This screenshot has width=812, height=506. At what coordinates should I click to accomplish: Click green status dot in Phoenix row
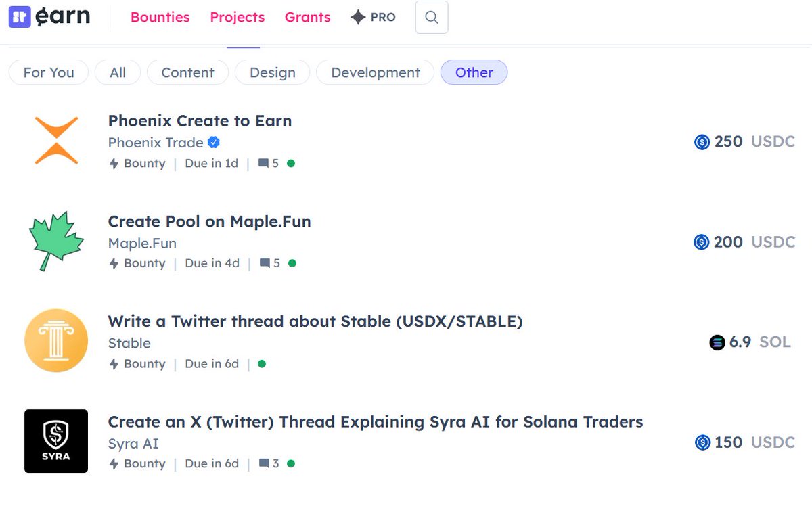(291, 164)
